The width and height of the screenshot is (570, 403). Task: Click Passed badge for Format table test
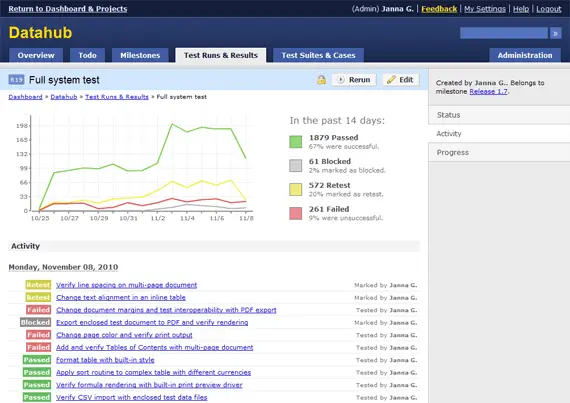tap(37, 360)
